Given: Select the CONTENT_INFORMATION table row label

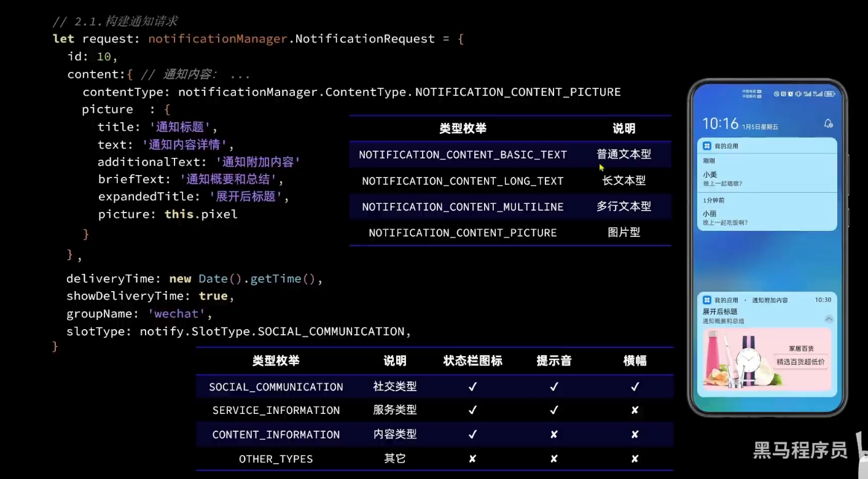Looking at the screenshot, I should click(276, 435).
